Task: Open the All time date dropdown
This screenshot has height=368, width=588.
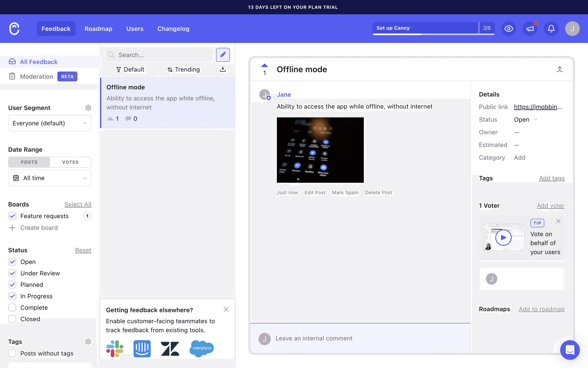Action: pos(50,178)
